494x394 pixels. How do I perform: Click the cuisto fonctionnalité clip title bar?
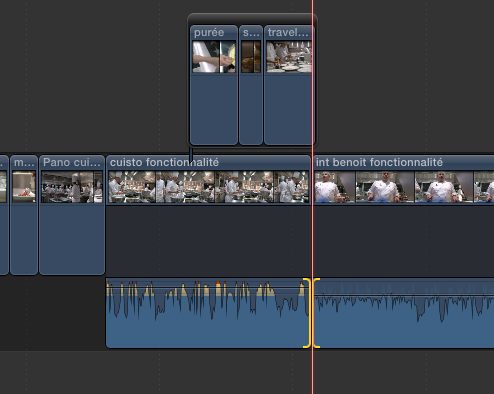coord(208,162)
